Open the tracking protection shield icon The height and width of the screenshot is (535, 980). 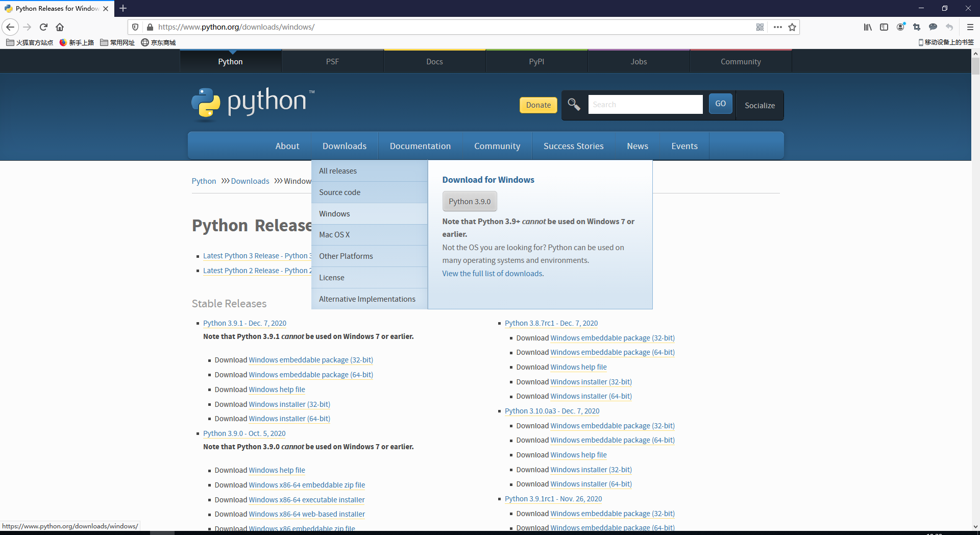pos(135,27)
